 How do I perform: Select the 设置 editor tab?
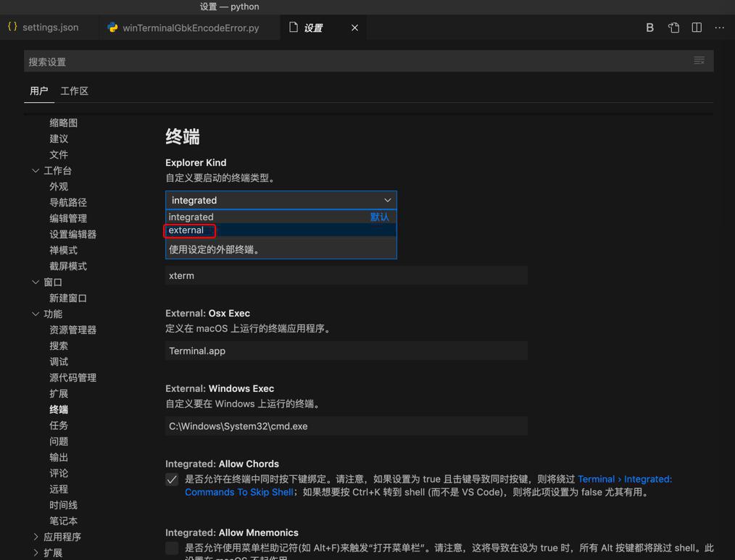(x=313, y=28)
